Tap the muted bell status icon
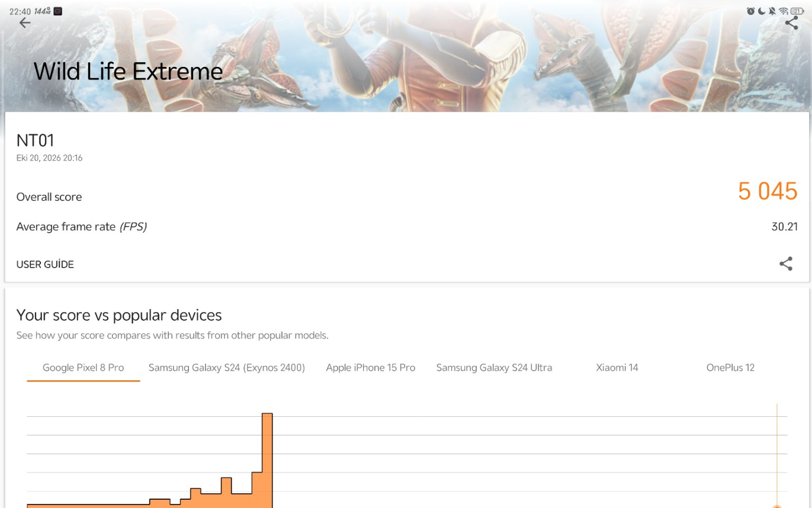Image resolution: width=812 pixels, height=508 pixels. (x=772, y=11)
